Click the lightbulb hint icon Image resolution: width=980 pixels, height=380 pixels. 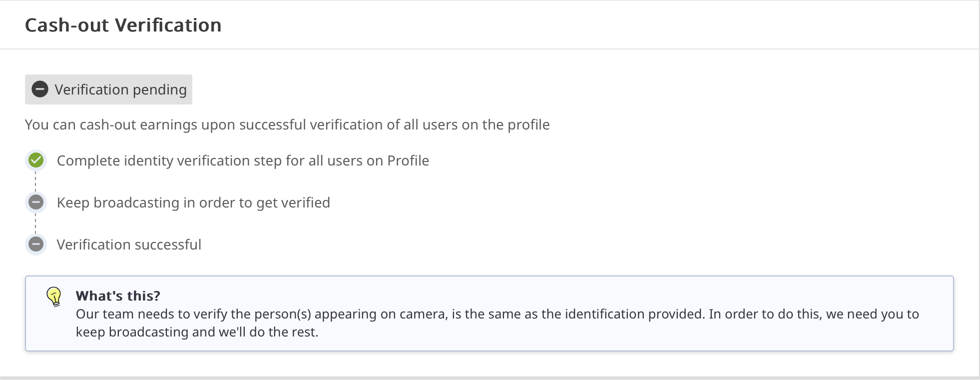(x=54, y=296)
